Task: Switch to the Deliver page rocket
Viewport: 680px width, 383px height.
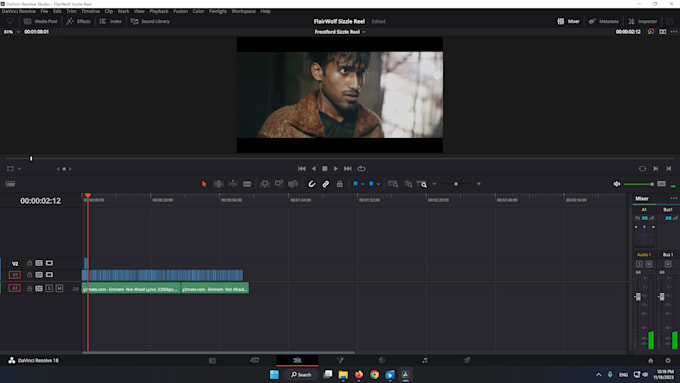Action: pyautogui.click(x=467, y=360)
